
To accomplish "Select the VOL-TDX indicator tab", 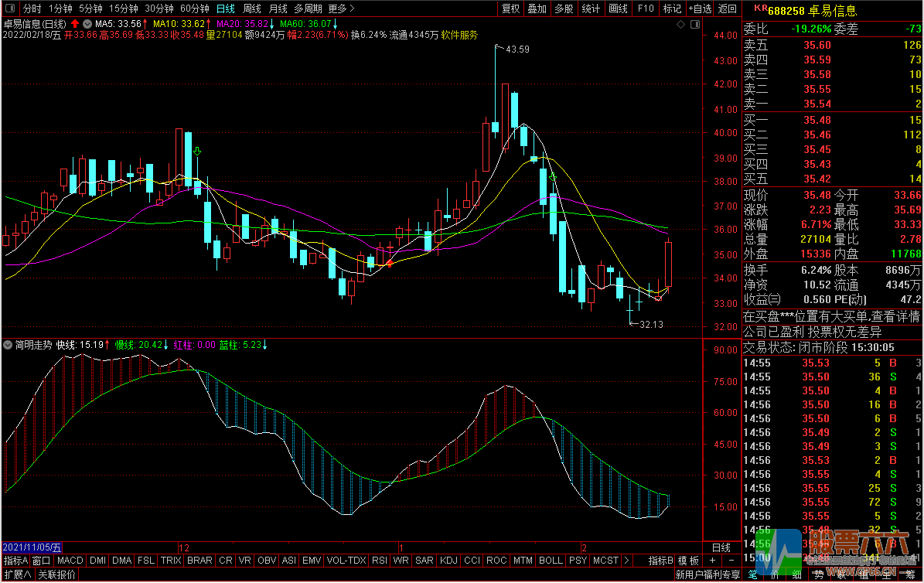I will click(x=346, y=561).
